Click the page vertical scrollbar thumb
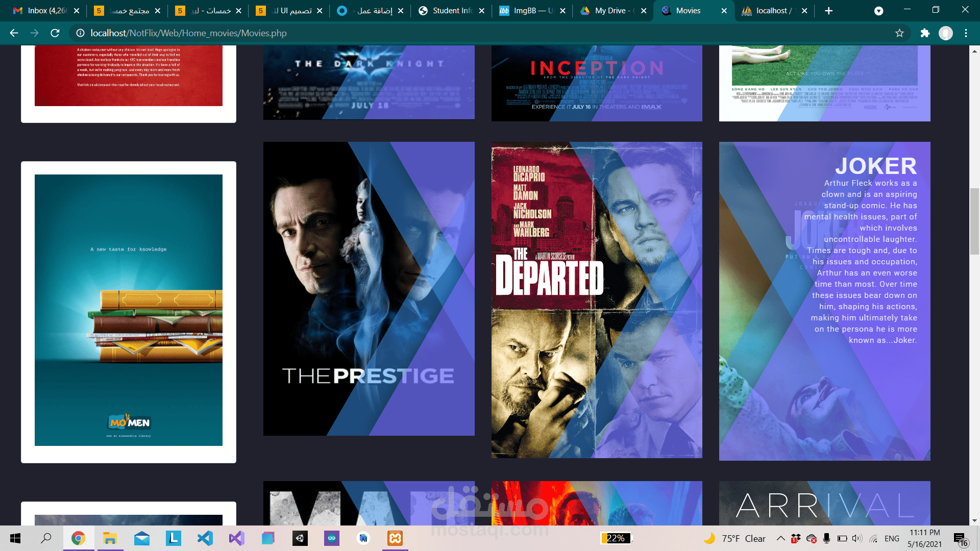 974,221
